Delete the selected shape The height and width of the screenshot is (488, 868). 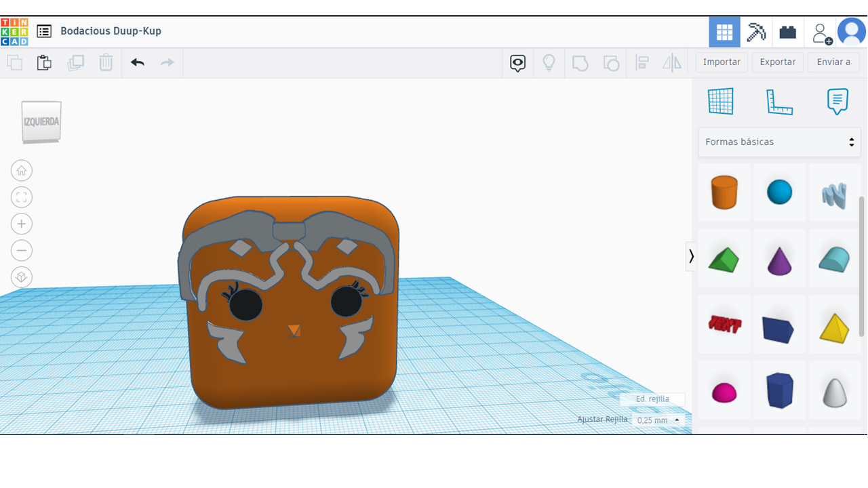(106, 63)
